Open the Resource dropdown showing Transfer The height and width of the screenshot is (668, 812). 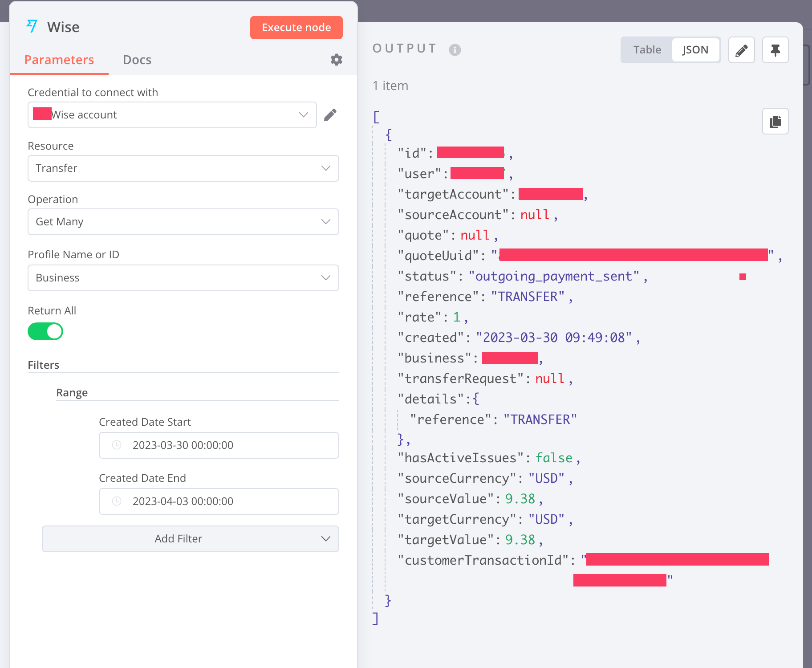pyautogui.click(x=183, y=168)
